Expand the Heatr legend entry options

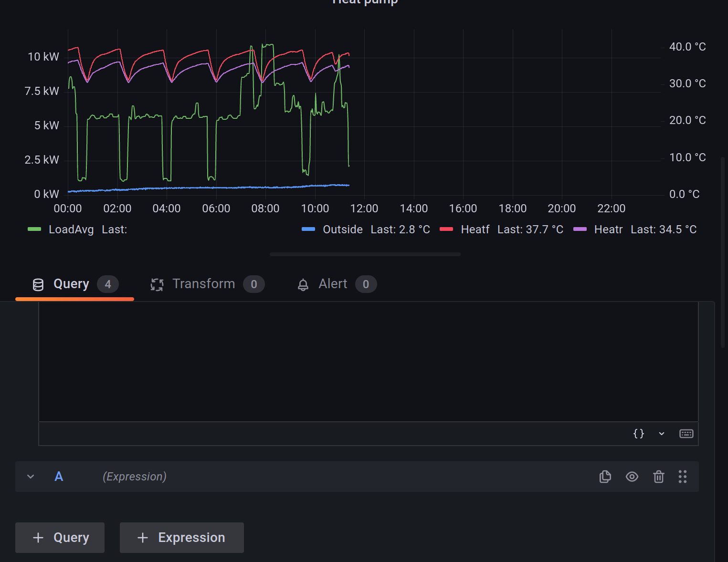pos(608,229)
